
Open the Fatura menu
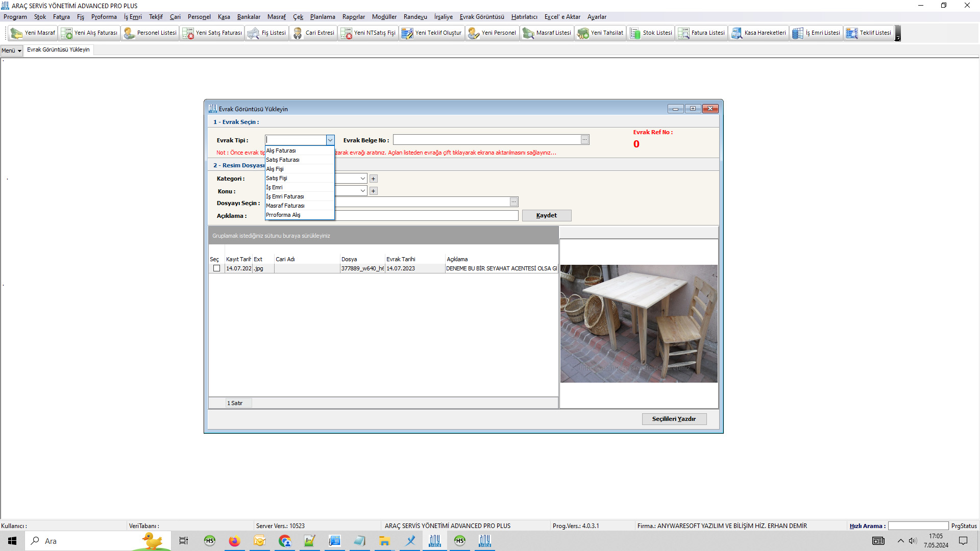[61, 17]
